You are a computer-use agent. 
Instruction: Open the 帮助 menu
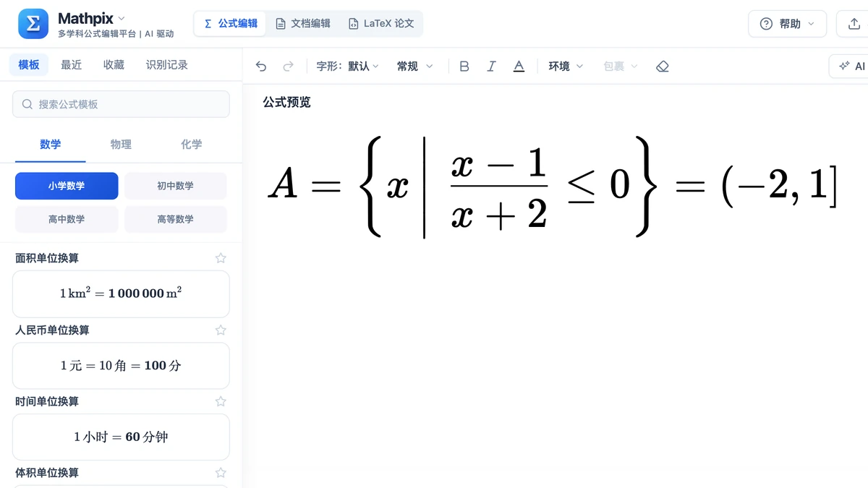click(x=787, y=24)
